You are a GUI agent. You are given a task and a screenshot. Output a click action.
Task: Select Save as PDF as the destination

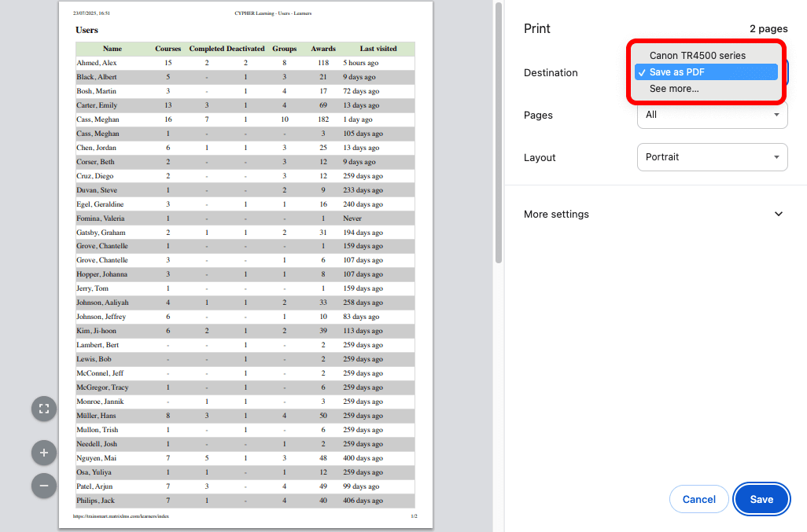(x=706, y=72)
